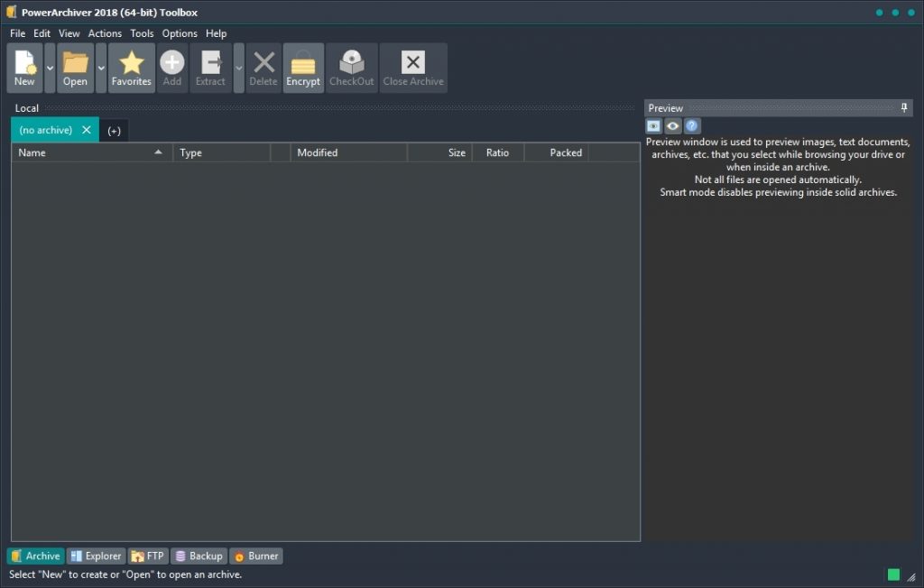
Task: Open Favorites with the star icon
Action: tap(132, 68)
